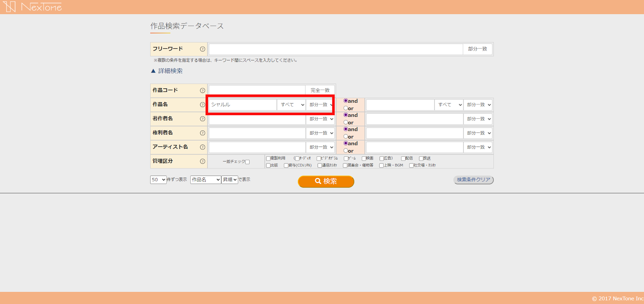Screen dimensions: 644x304
Task: Click the フリーワード text input
Action: pyautogui.click(x=336, y=49)
